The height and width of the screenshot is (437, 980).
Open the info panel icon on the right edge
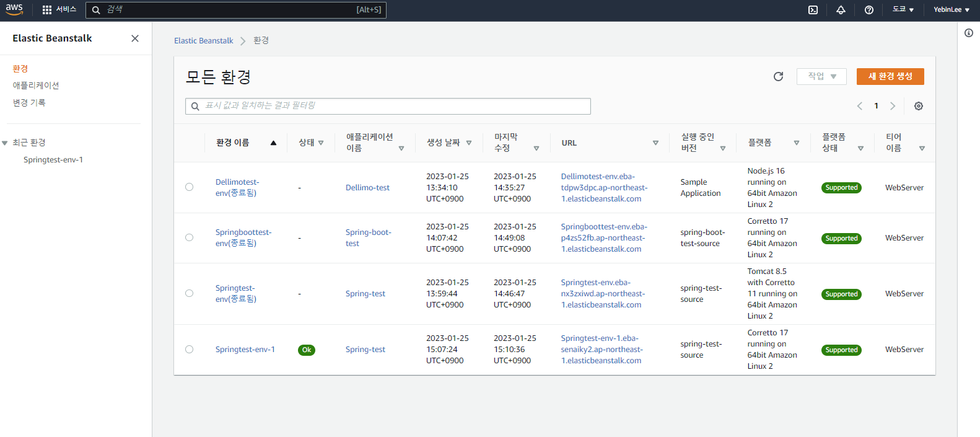(969, 33)
